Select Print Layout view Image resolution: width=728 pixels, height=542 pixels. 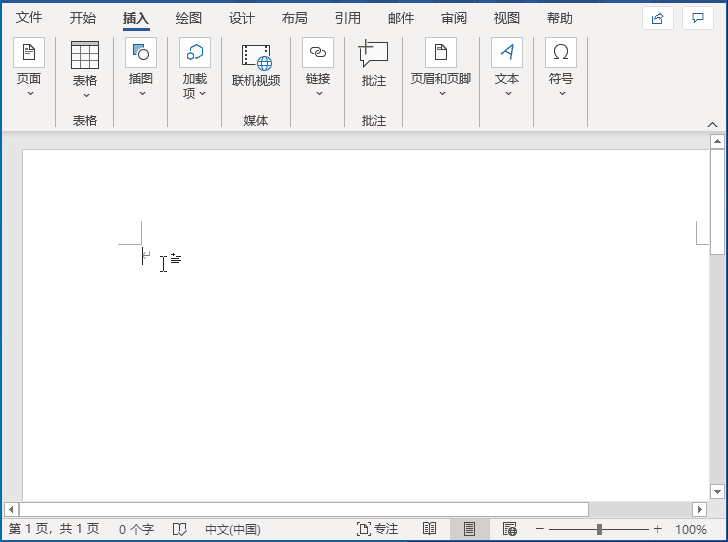point(469,529)
